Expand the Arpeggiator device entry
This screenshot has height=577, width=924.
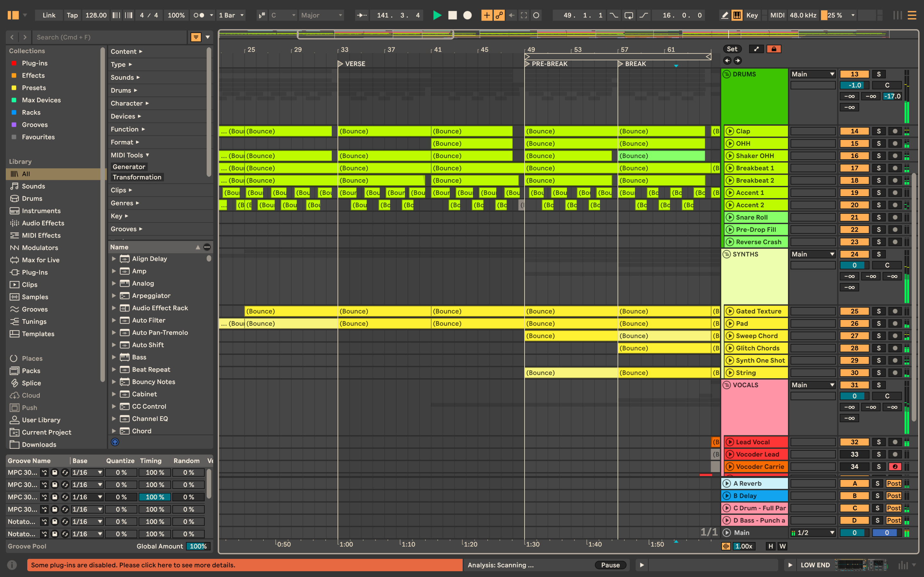pos(114,296)
